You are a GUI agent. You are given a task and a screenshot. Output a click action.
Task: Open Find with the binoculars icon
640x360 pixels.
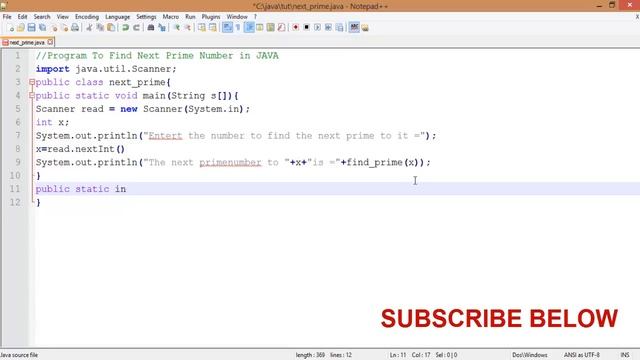[x=151, y=28]
